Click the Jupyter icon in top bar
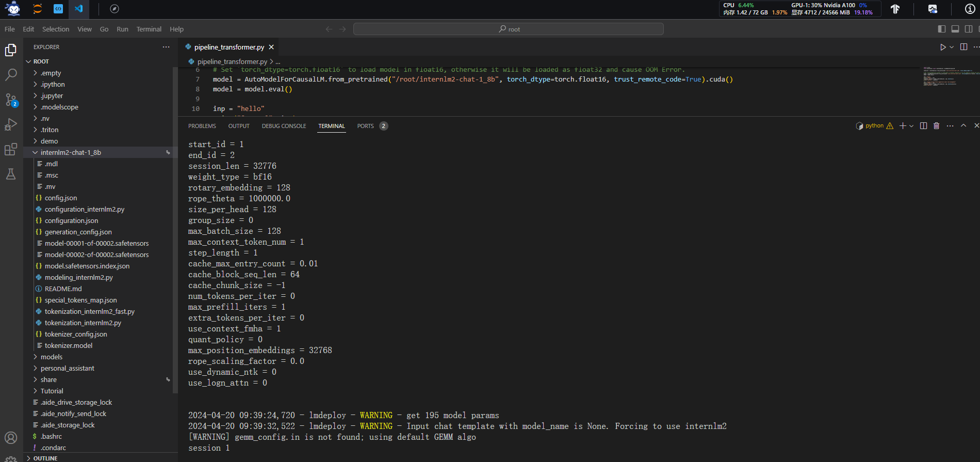The image size is (980, 462). (37, 9)
